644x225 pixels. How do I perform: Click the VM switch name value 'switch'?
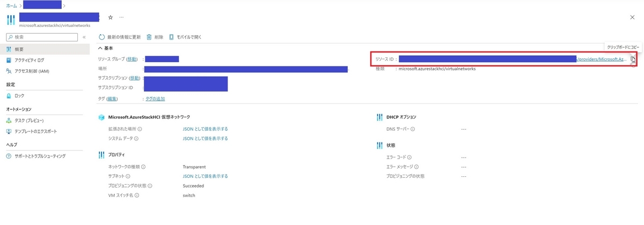coord(189,195)
